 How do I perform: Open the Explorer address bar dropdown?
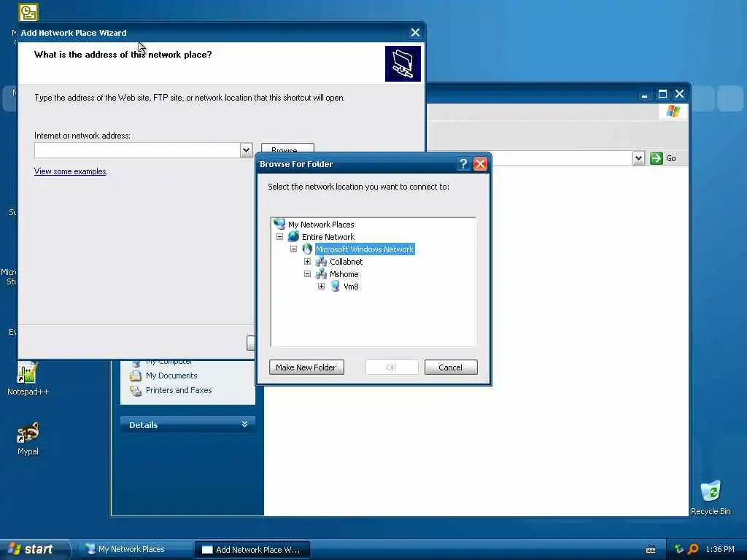(638, 158)
